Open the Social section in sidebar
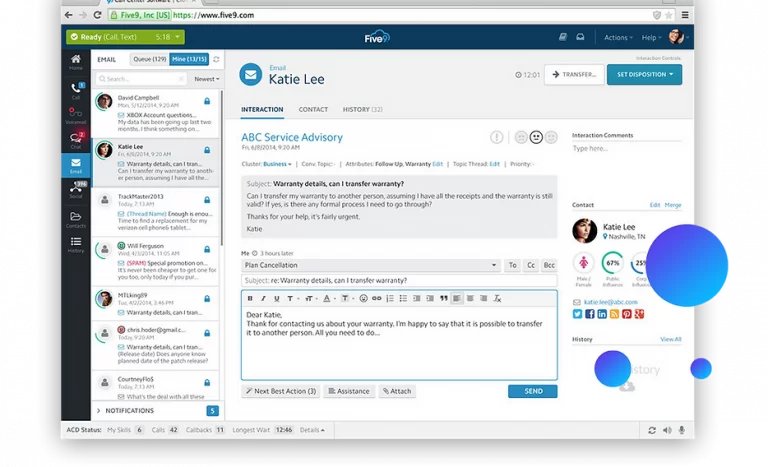The image size is (768, 467). coord(76,190)
